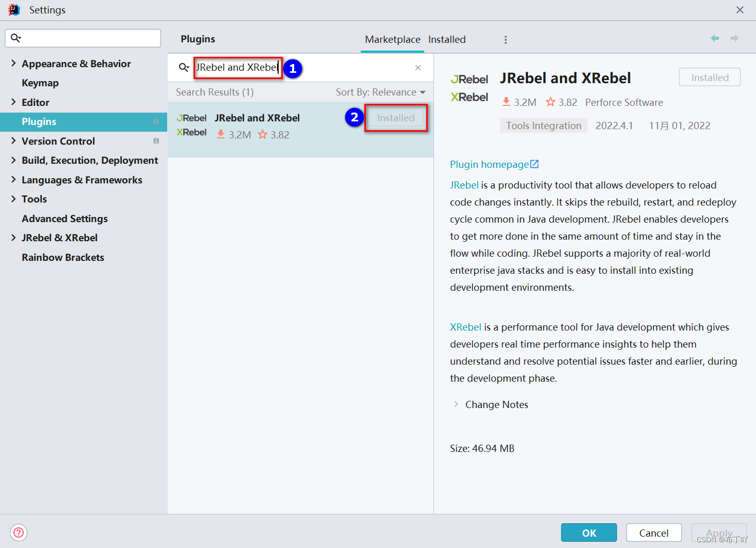Focus the settings search field
The width and height of the screenshot is (756, 548).
pos(83,38)
